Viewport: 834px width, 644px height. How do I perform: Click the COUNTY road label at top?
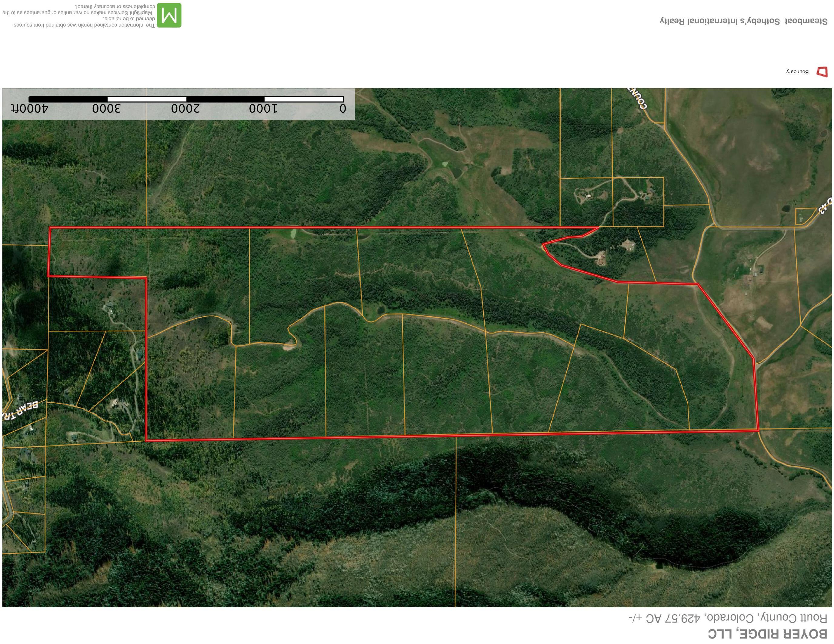(637, 98)
